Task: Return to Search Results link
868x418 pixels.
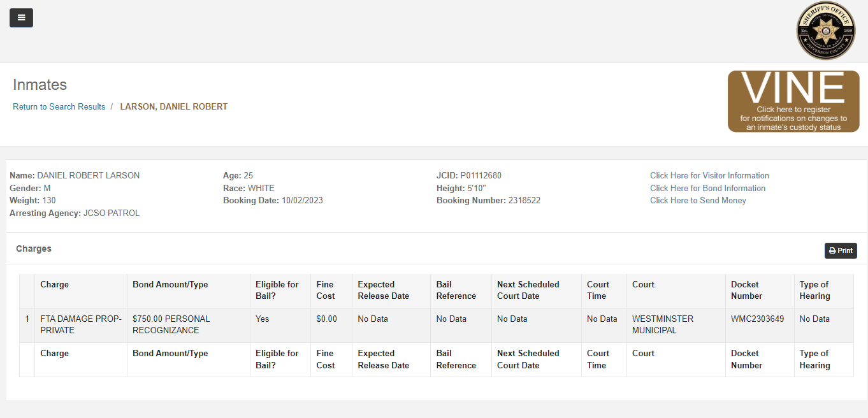Action: click(x=59, y=107)
